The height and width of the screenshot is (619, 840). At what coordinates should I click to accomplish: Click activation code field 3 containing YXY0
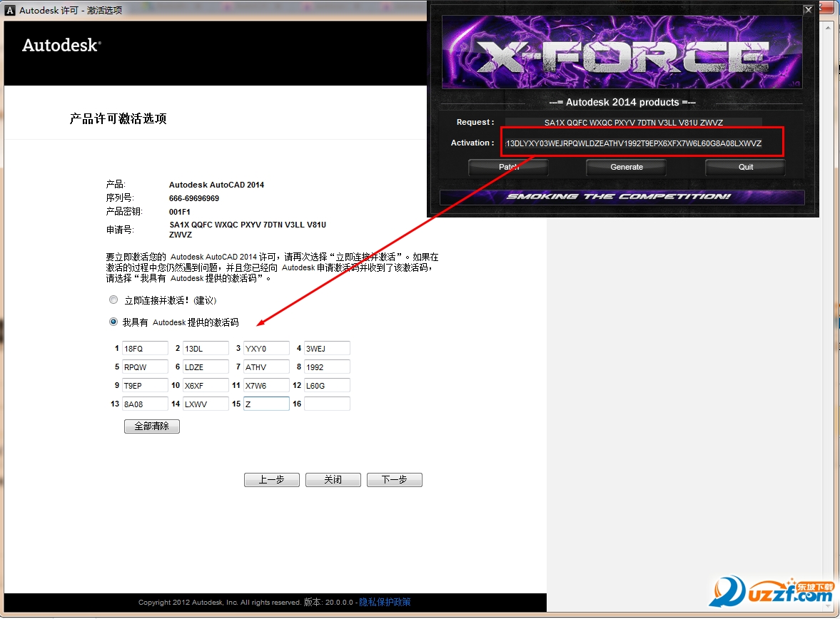pos(266,349)
